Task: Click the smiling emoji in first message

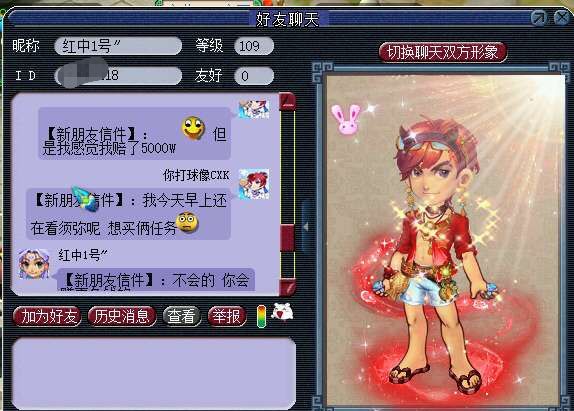Action: tap(193, 128)
